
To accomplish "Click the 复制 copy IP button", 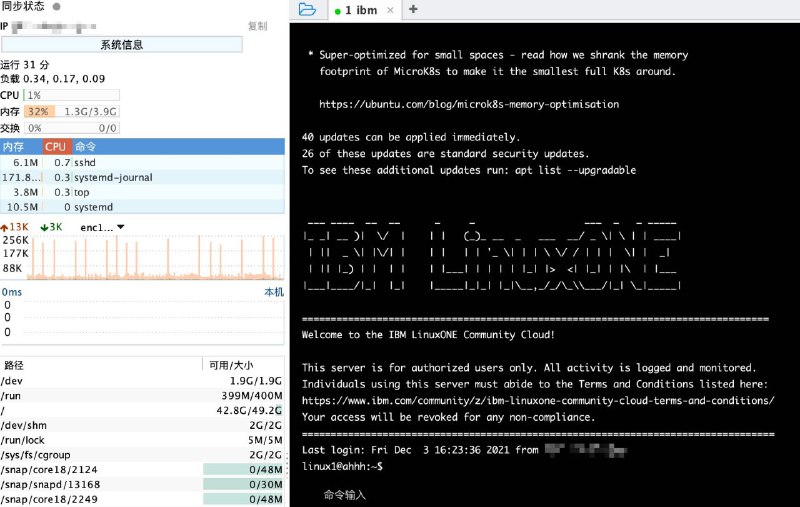I will tap(258, 26).
